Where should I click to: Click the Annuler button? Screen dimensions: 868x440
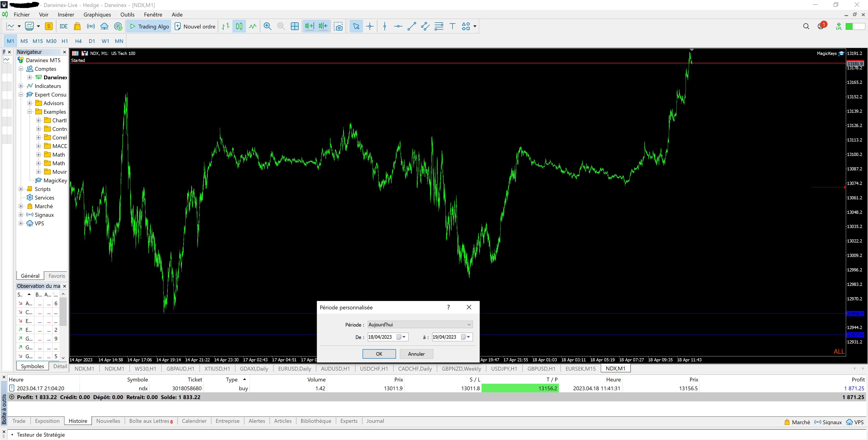416,354
